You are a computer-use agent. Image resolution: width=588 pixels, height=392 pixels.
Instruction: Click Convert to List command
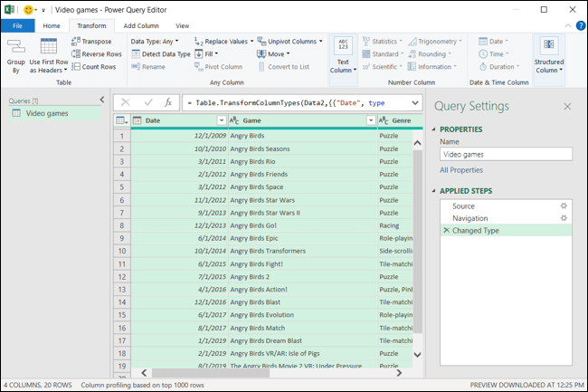(284, 67)
